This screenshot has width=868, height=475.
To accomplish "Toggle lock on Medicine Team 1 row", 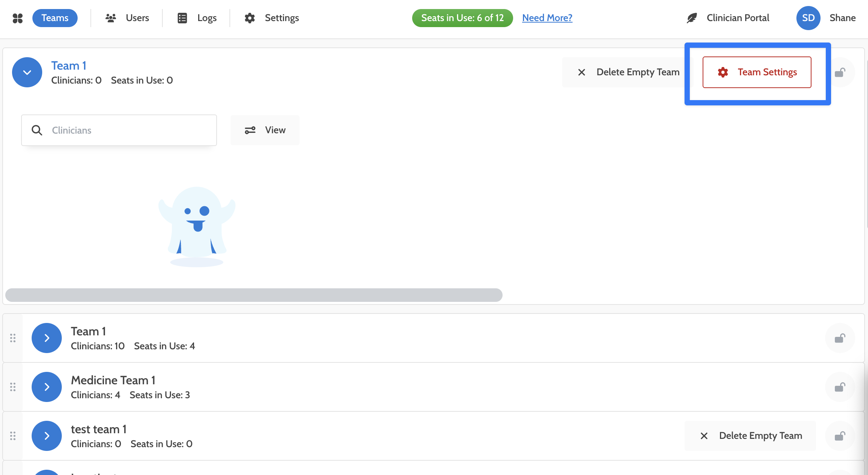I will (x=840, y=387).
